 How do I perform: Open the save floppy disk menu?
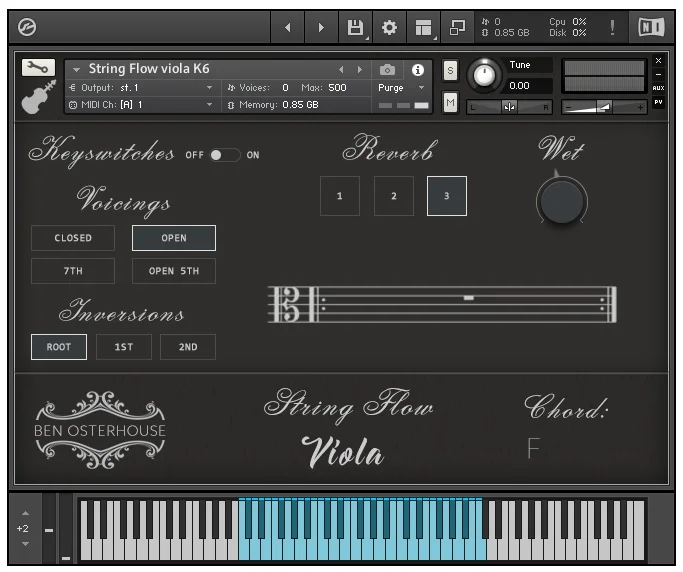click(355, 27)
